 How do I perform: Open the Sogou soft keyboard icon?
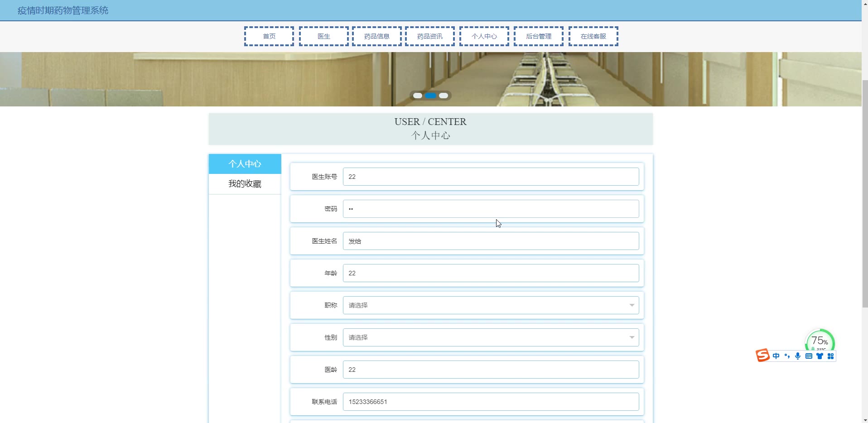(x=809, y=356)
